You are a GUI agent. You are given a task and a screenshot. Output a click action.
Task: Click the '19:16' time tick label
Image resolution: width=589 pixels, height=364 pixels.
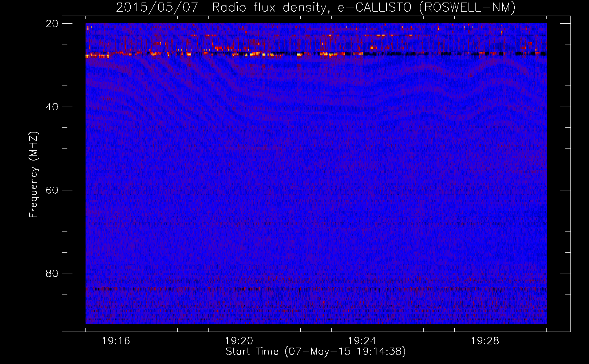point(116,341)
